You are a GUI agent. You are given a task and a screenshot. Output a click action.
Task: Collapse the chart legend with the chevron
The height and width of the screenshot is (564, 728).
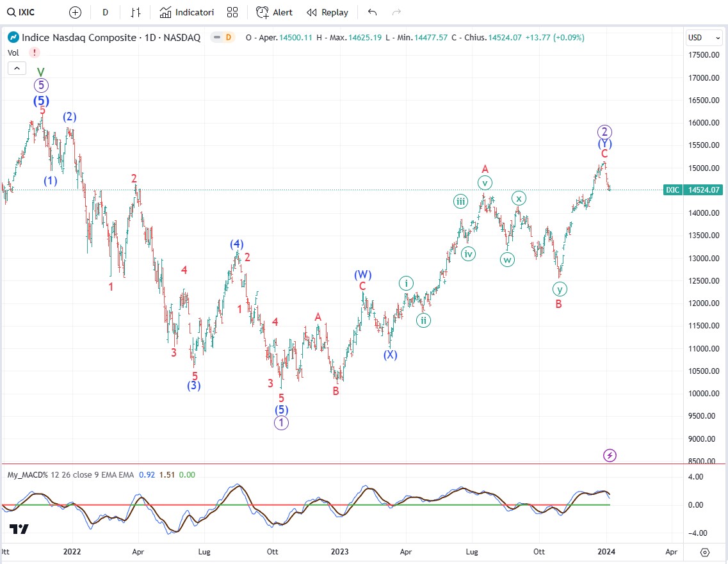[17, 68]
